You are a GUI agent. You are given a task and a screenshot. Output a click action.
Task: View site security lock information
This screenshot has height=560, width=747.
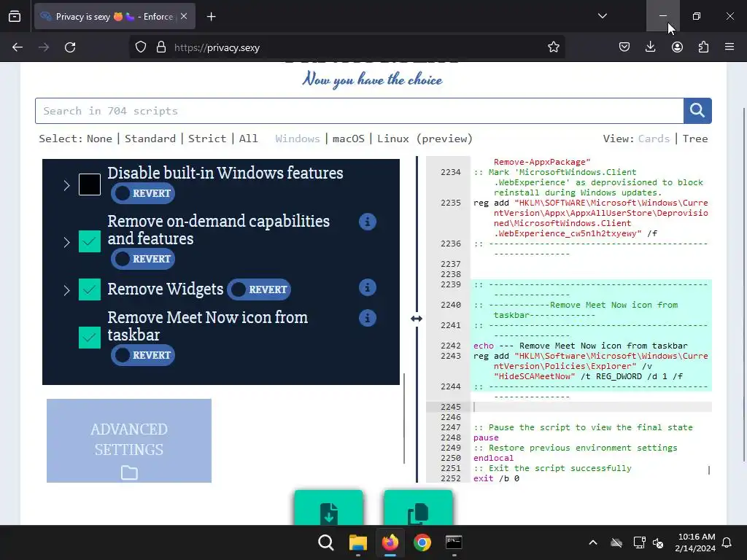click(161, 47)
